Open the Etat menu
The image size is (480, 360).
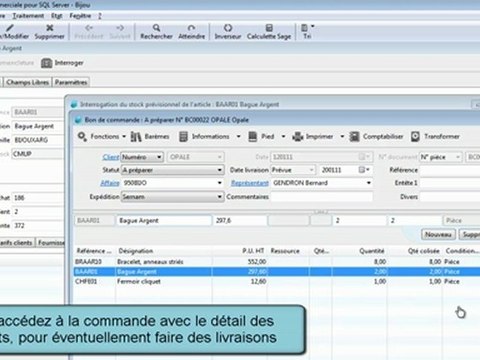click(x=57, y=16)
